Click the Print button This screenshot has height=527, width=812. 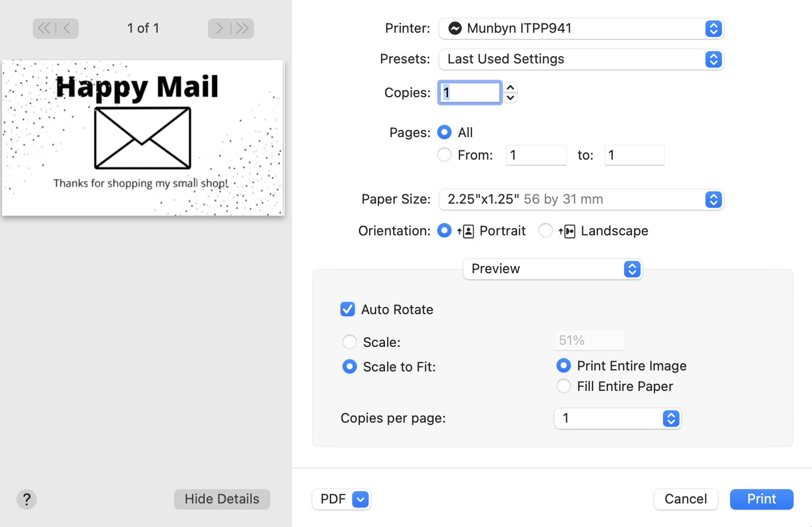(x=761, y=499)
